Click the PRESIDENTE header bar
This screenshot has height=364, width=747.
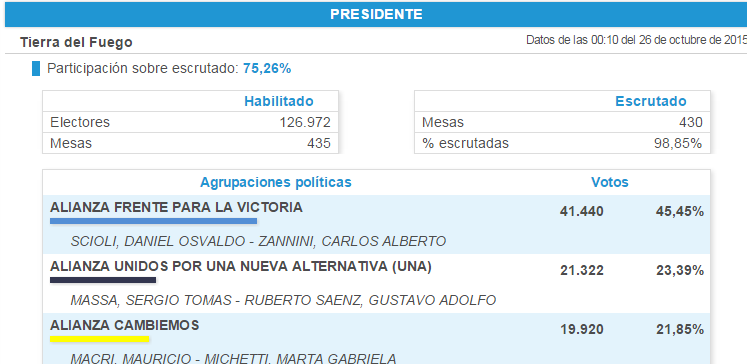point(376,14)
